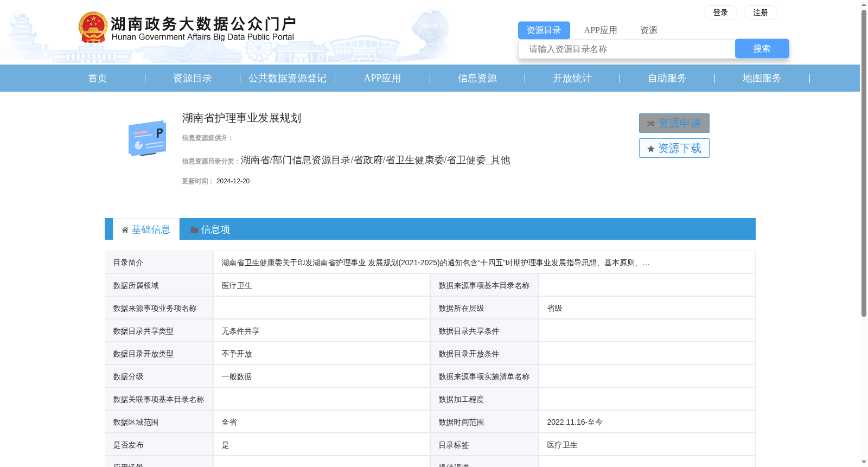Open the 基础信息 tab

(x=146, y=229)
